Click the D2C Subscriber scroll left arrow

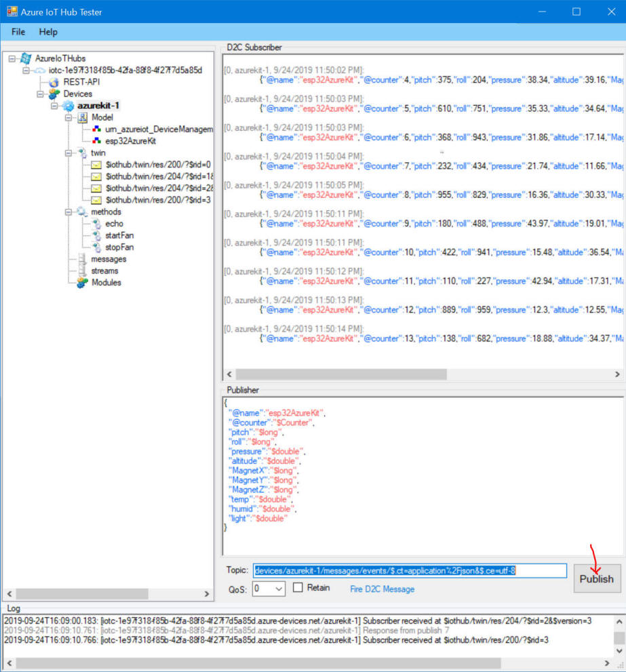click(x=229, y=374)
